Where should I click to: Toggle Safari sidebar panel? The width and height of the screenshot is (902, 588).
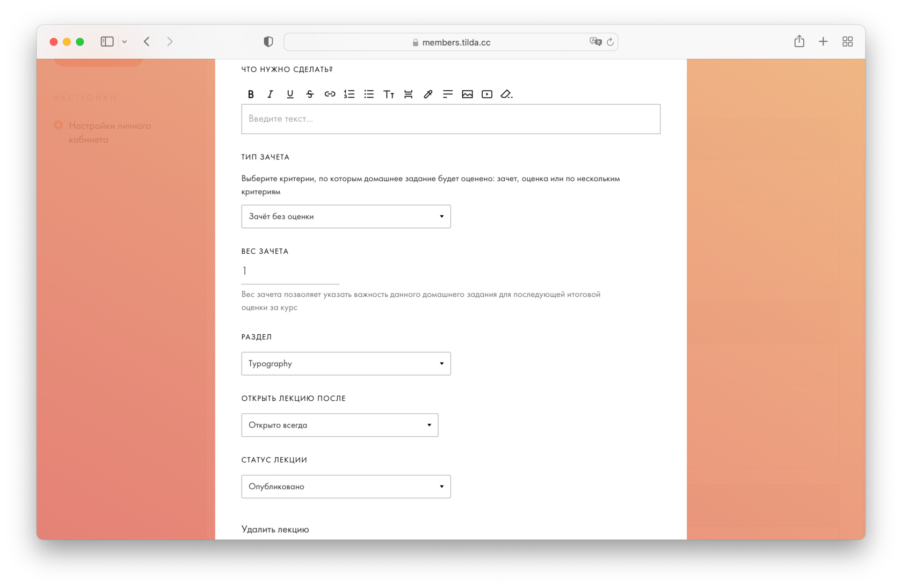coord(107,41)
